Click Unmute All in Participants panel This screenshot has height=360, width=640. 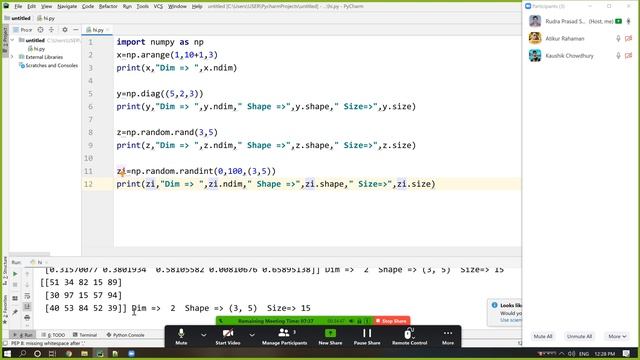pyautogui.click(x=579, y=336)
